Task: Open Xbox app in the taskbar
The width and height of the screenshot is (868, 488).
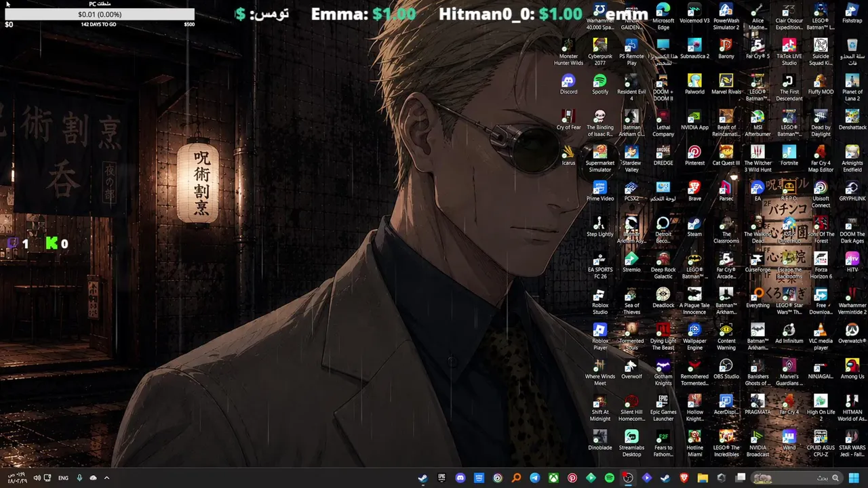Action: tap(553, 478)
